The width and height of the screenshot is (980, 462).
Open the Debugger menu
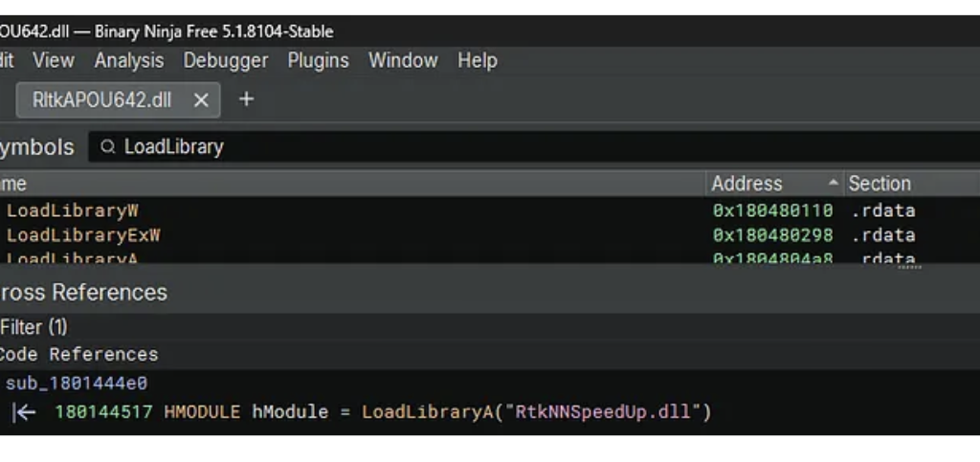[x=226, y=60]
